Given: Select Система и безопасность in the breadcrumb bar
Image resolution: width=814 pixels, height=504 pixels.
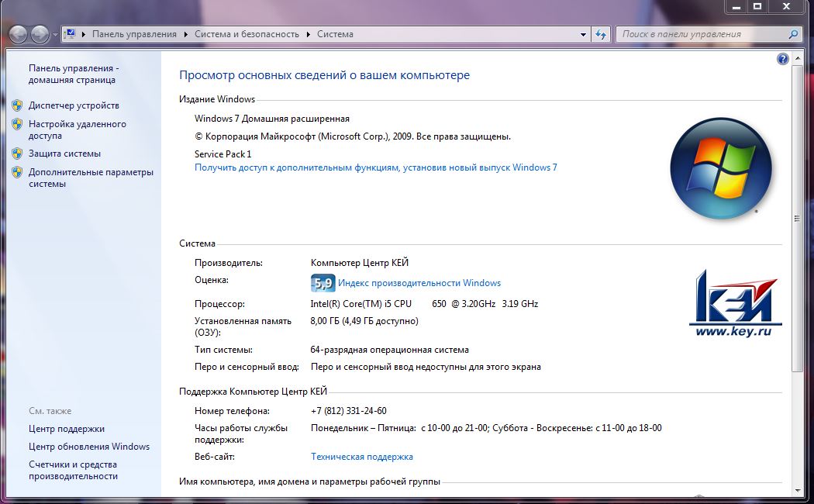Looking at the screenshot, I should [x=247, y=34].
